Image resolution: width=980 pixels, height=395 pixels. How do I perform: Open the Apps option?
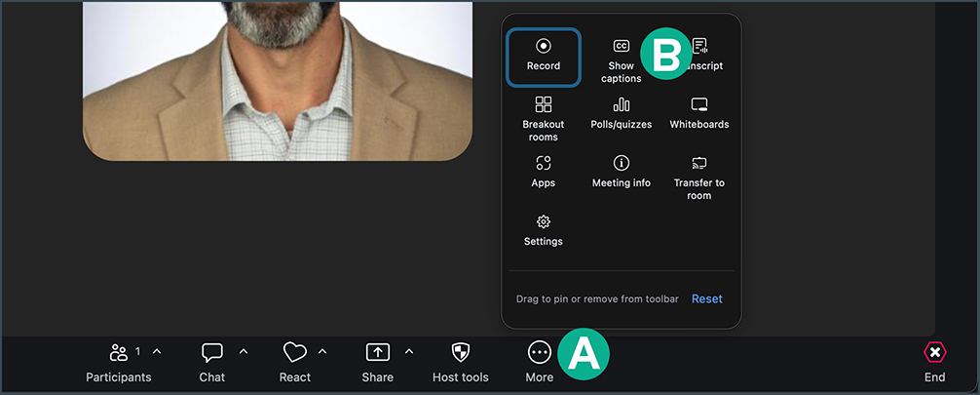pos(544,172)
